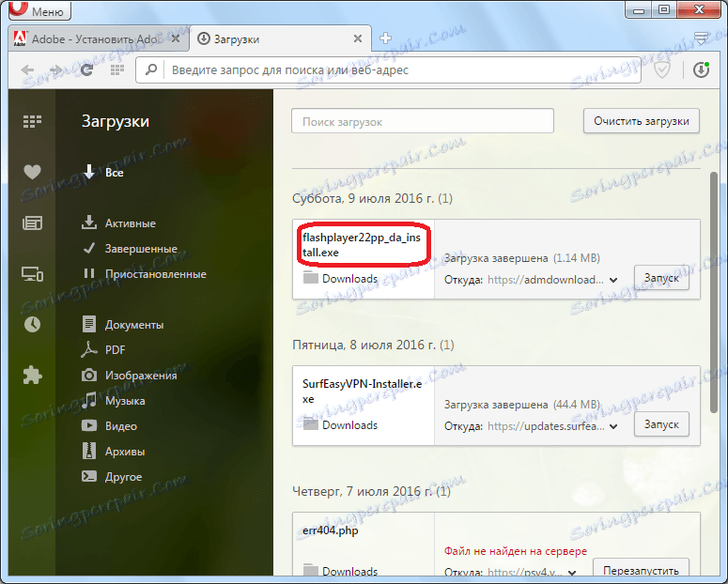
Task: Expand source URL for err404.php download
Action: click(x=572, y=573)
